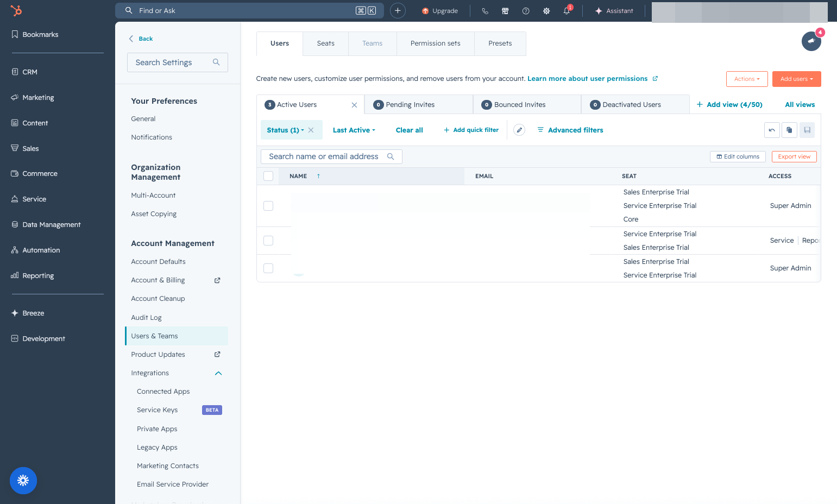Open the notifications bell

tap(567, 10)
